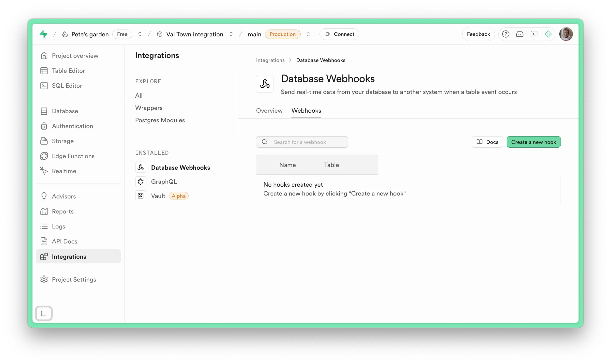Open the Realtime section
This screenshot has width=611, height=364.
pos(64,171)
